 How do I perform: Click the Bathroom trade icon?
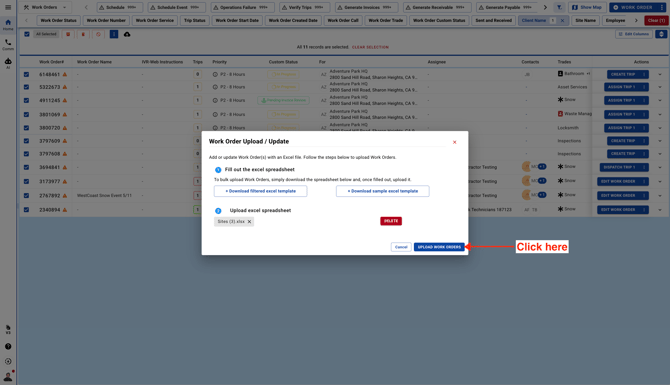[560, 73]
